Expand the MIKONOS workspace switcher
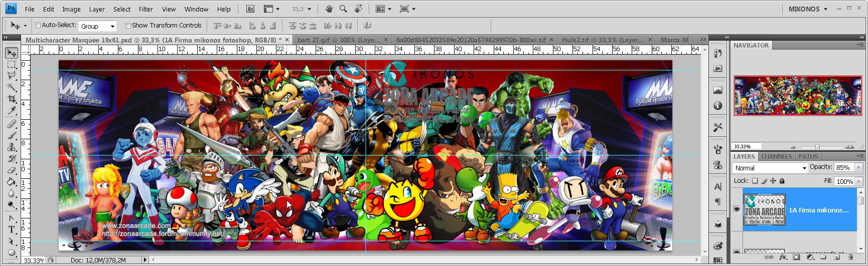The height and width of the screenshot is (266, 868). tap(808, 9)
